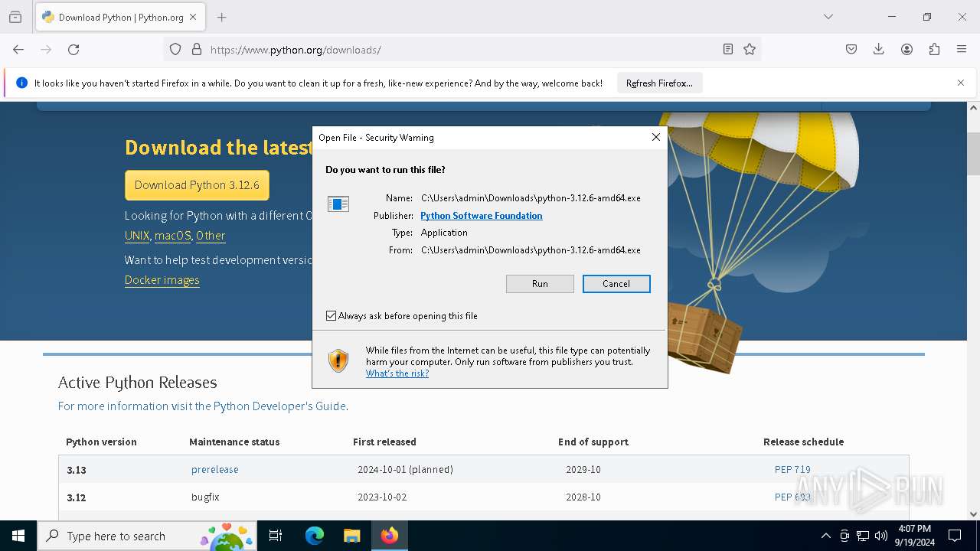Viewport: 980px width, 551px height.
Task: Open Save to Pocket icon
Action: pos(851,50)
